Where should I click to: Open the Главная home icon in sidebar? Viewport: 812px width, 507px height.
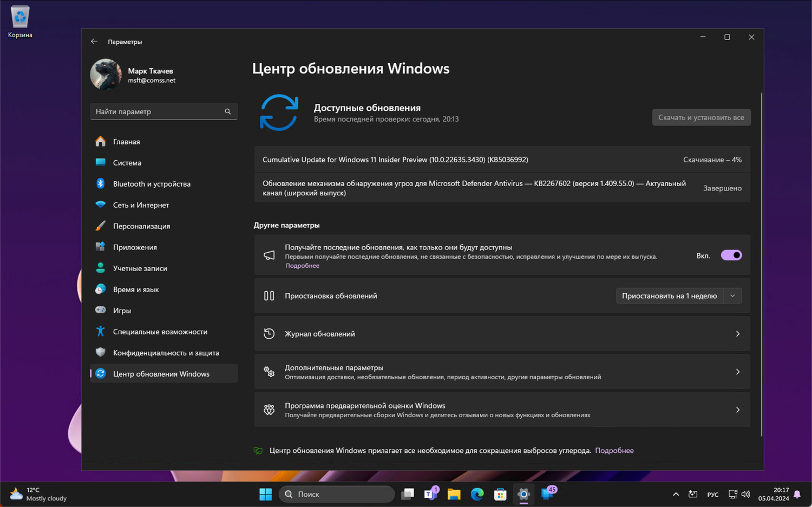click(101, 141)
